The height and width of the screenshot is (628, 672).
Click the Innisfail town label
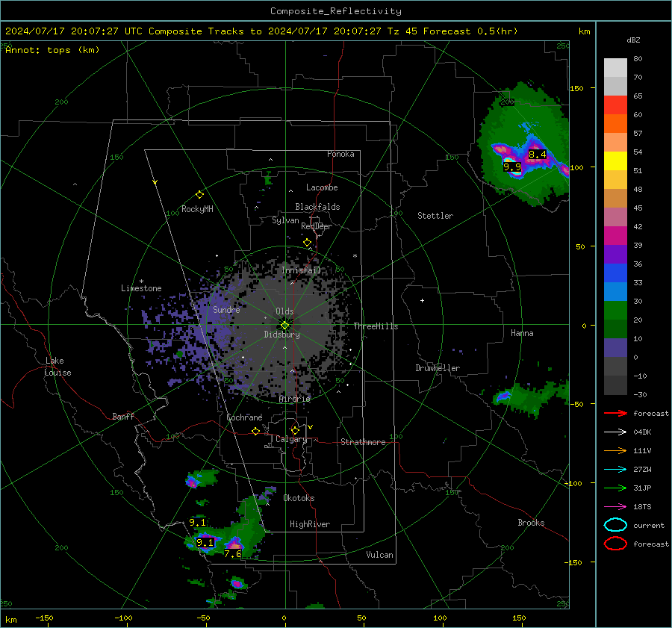tap(301, 270)
